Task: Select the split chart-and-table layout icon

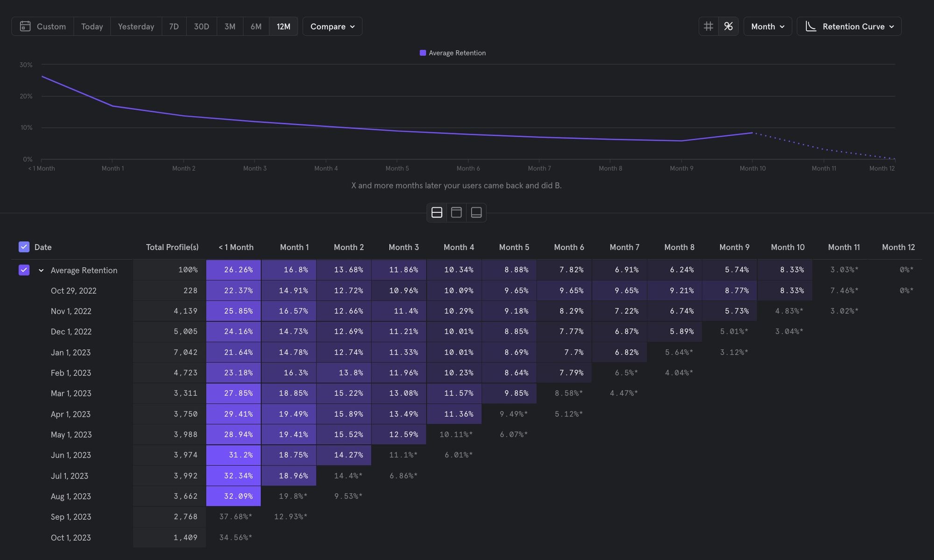Action: click(x=437, y=212)
